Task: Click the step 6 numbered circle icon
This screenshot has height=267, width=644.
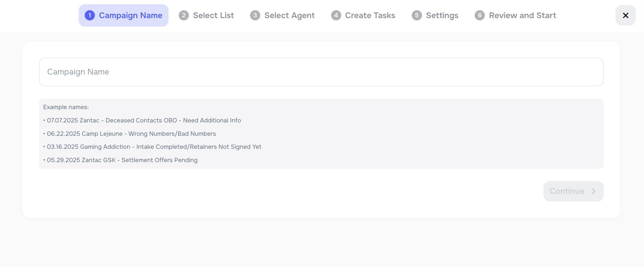Action: click(479, 15)
